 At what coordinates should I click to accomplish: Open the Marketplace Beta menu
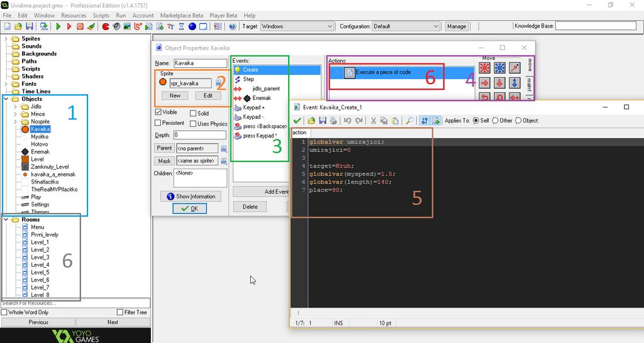182,16
